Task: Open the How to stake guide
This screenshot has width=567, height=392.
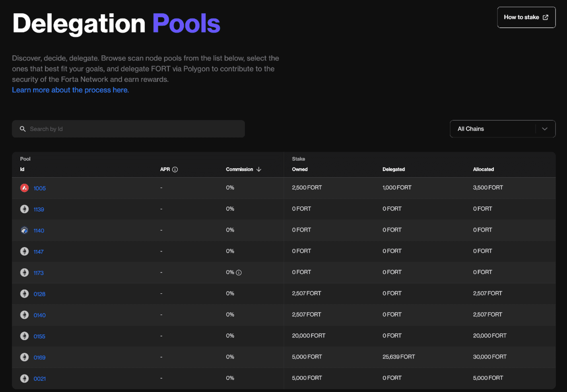Action: tap(526, 17)
